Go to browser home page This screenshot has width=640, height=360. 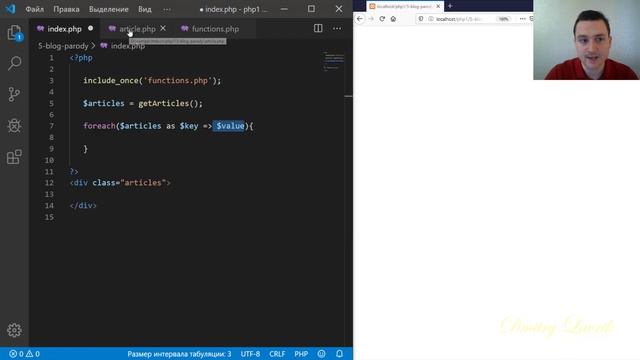pos(393,19)
